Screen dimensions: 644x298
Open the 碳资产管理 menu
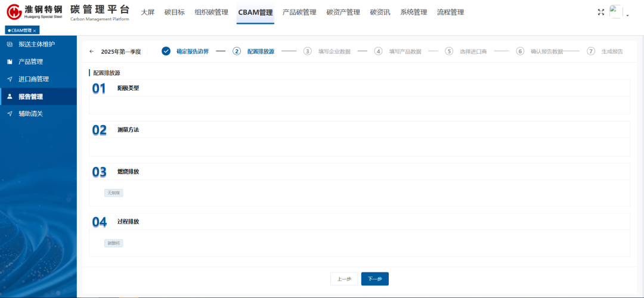pyautogui.click(x=343, y=13)
